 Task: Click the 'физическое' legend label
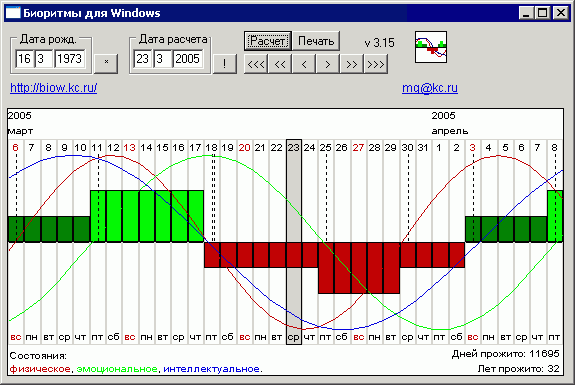(40, 368)
